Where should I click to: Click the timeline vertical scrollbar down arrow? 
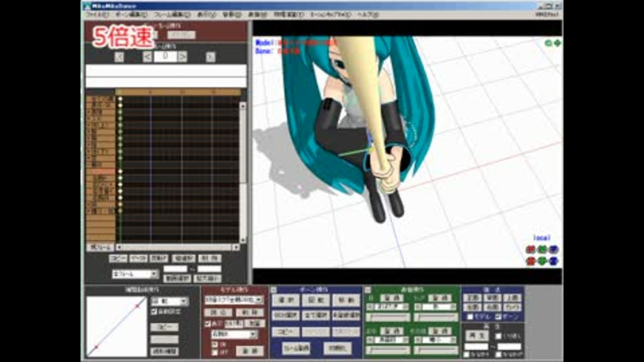(243, 240)
